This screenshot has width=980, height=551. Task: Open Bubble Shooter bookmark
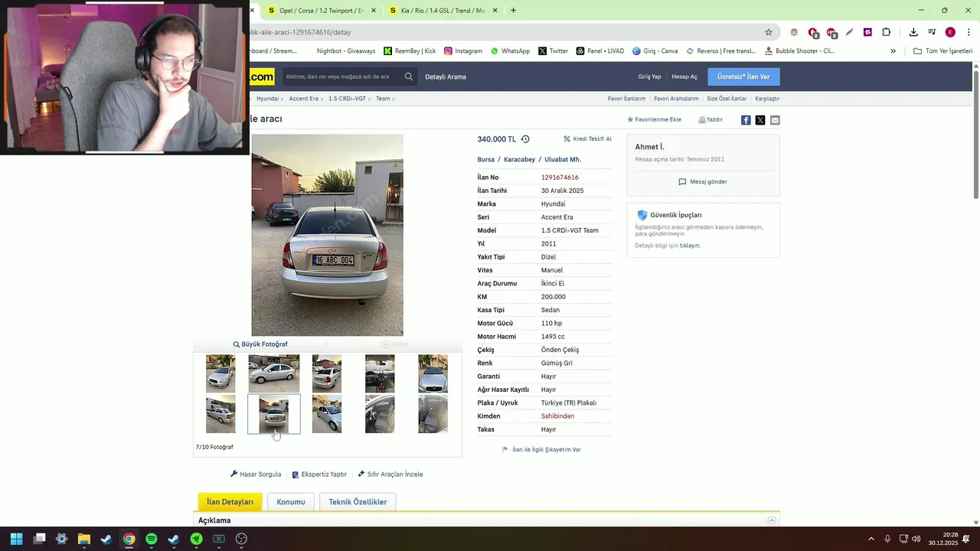tap(799, 51)
